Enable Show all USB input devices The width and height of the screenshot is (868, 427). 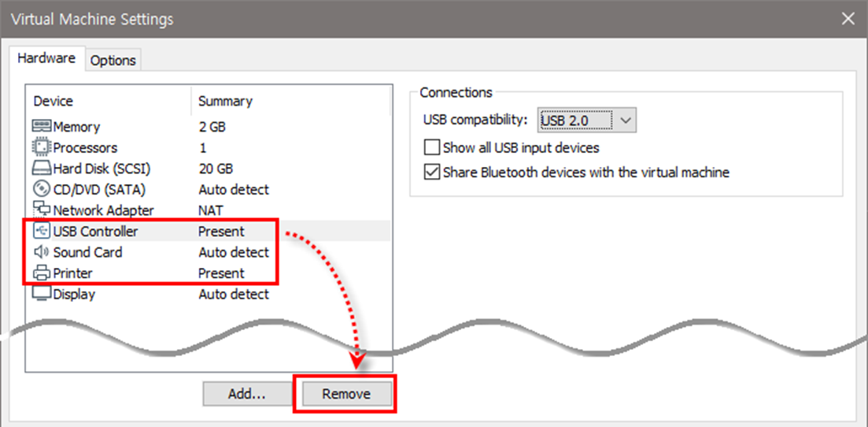pos(431,147)
